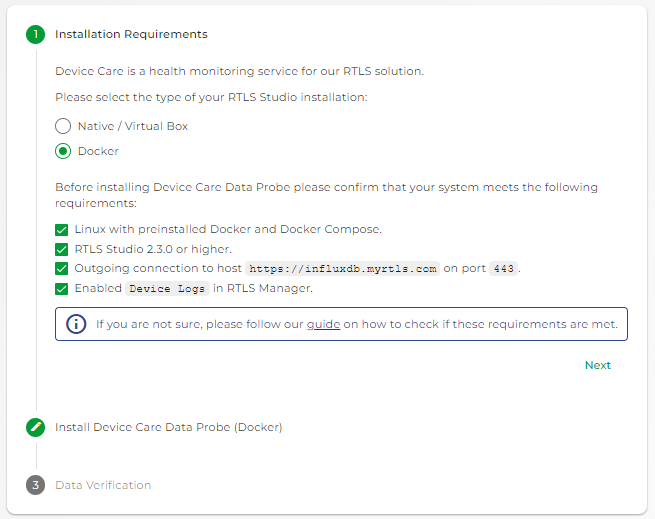Select the Docker radio button
Viewport: 655px width, 519px height.
(x=63, y=151)
